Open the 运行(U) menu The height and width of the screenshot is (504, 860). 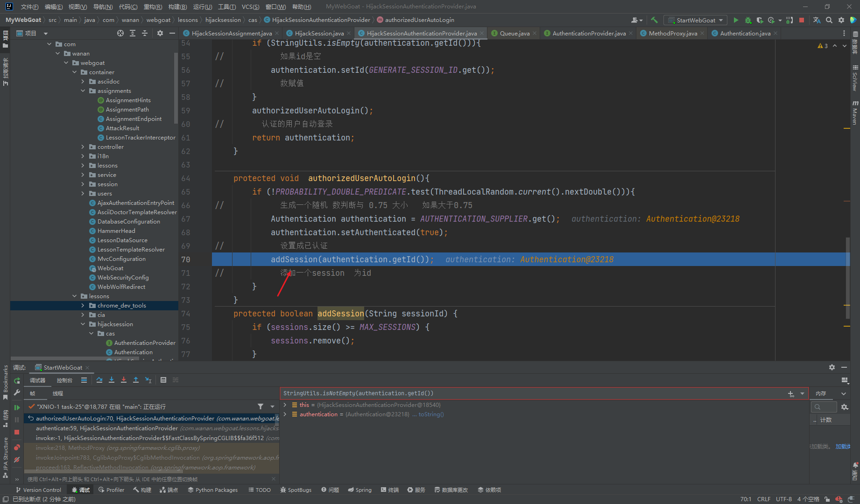202,7
